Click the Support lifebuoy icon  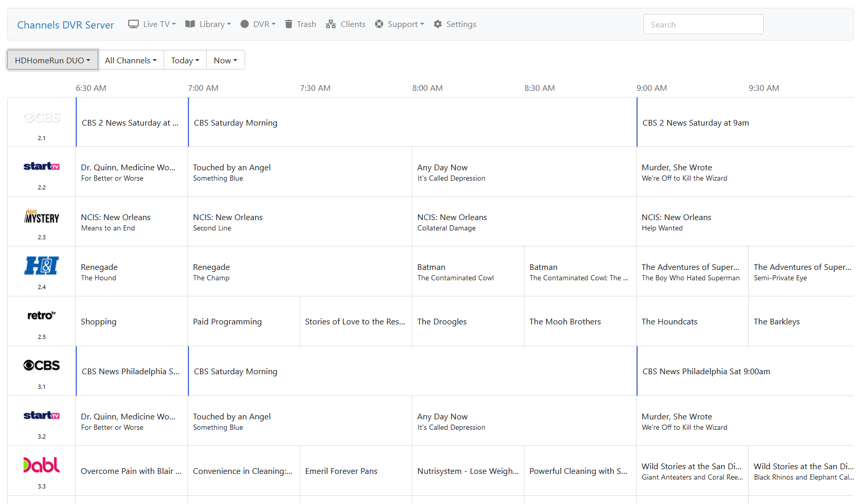[379, 24]
